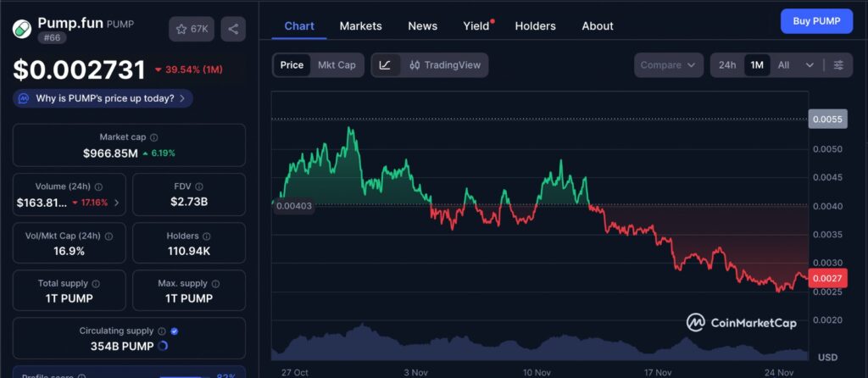Open the Yield tab
The width and height of the screenshot is (868, 378).
click(476, 26)
